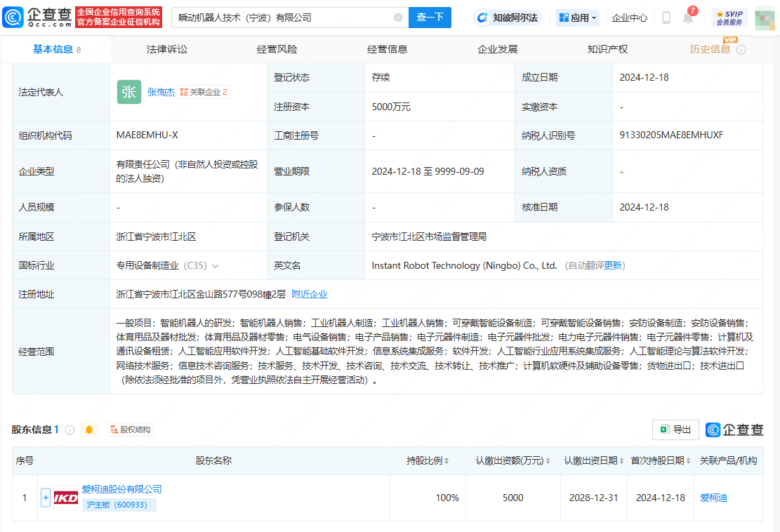Image resolution: width=780 pixels, height=532 pixels.
Task: Open the SVIP member service badge
Action: 729,18
